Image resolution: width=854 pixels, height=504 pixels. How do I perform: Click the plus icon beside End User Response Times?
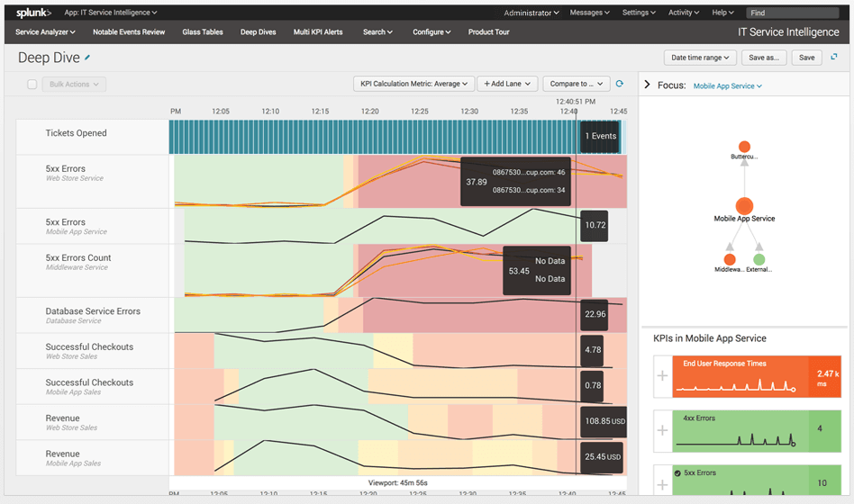coord(662,375)
